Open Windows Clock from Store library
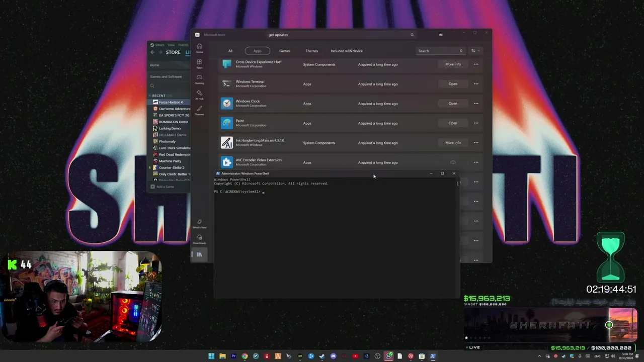This screenshot has width=644, height=362. (453, 104)
